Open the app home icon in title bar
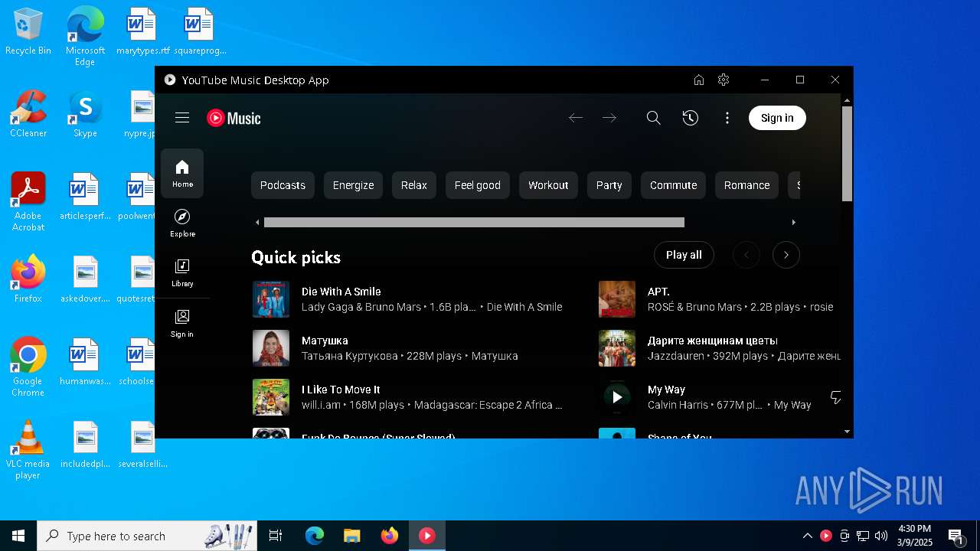This screenshot has width=980, height=551. (698, 80)
